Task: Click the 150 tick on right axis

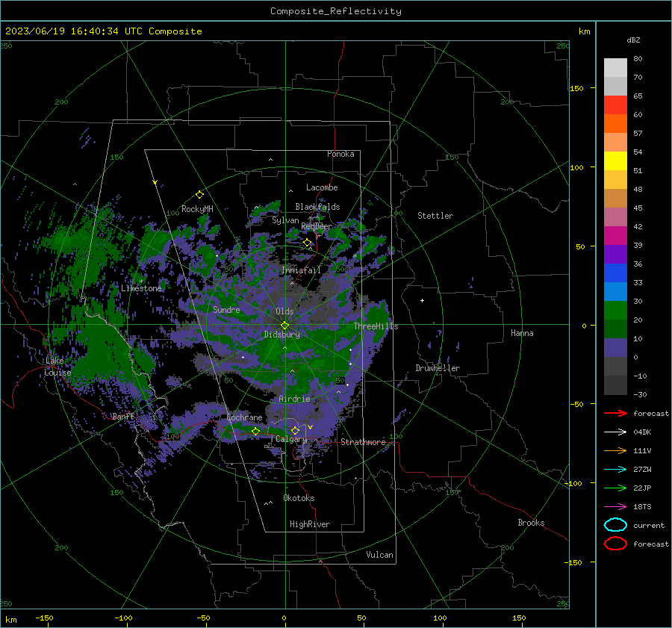Action: click(x=577, y=88)
